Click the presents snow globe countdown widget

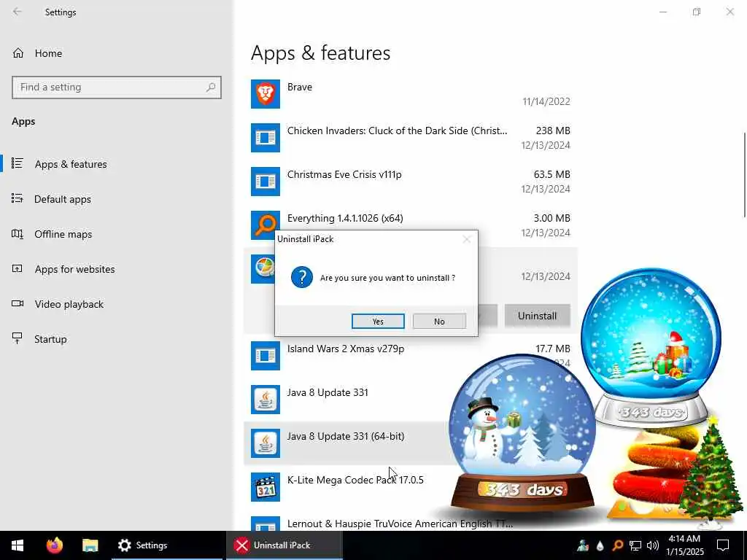(x=651, y=346)
